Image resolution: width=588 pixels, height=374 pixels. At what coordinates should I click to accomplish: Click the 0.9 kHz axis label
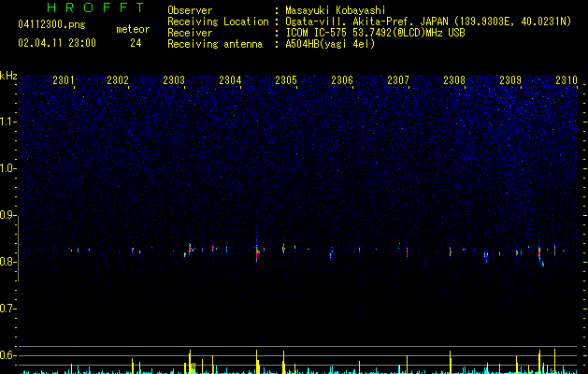(8, 215)
